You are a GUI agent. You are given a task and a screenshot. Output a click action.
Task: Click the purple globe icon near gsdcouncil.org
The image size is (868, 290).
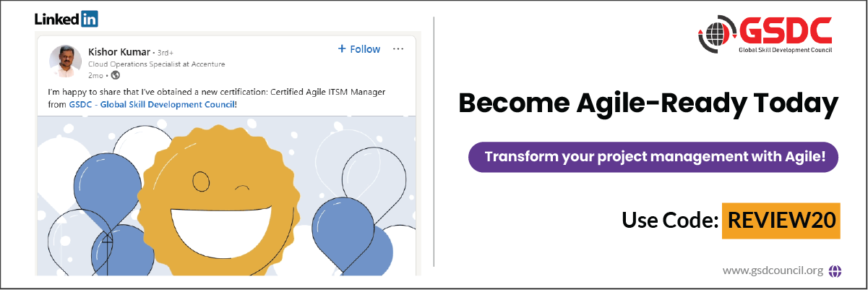click(835, 271)
